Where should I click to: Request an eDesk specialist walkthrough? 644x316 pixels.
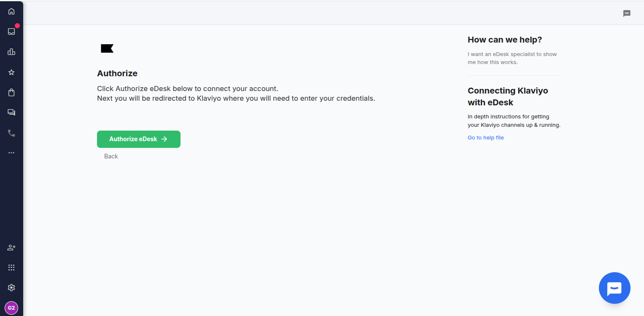[x=512, y=58]
